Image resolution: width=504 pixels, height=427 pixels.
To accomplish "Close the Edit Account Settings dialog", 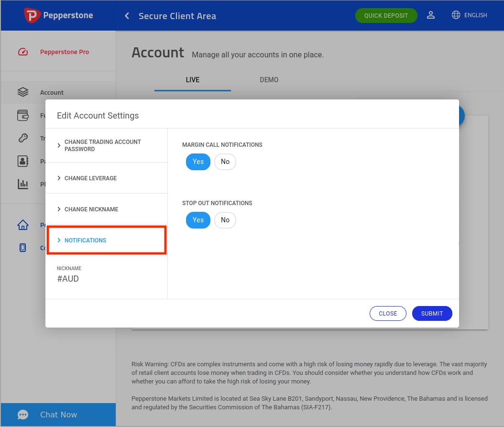I will (x=388, y=314).
